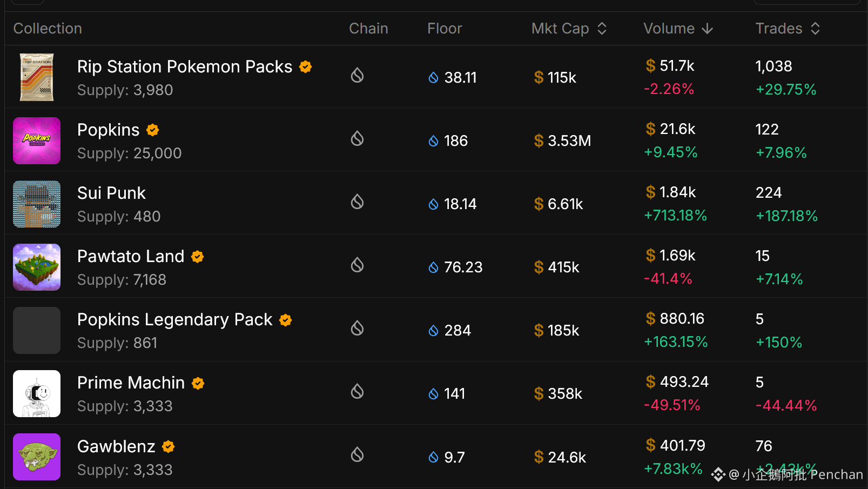Open Popkins Legendary Pack blank thumbnail
Screen dimensions: 868x489
point(37,330)
